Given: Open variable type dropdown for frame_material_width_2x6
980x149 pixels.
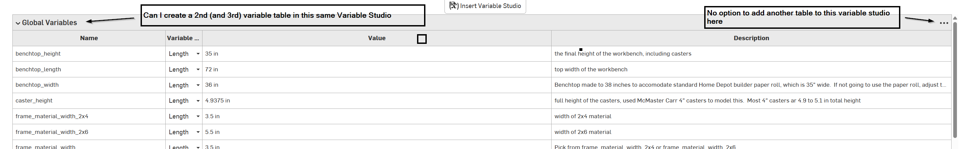Looking at the screenshot, I should [198, 132].
